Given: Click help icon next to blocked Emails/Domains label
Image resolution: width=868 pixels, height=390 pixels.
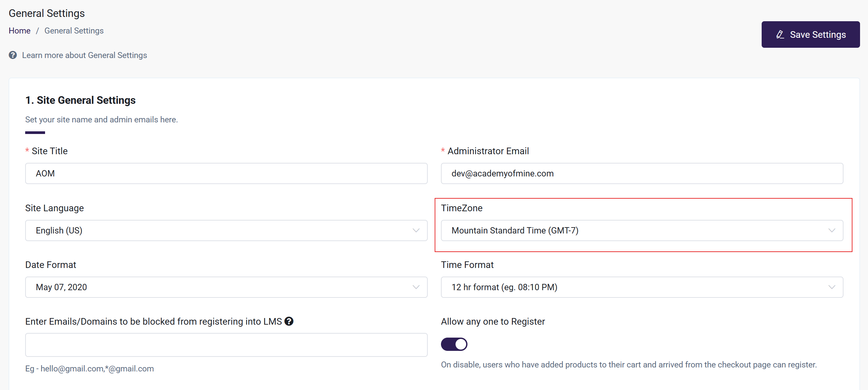Looking at the screenshot, I should coord(289,321).
